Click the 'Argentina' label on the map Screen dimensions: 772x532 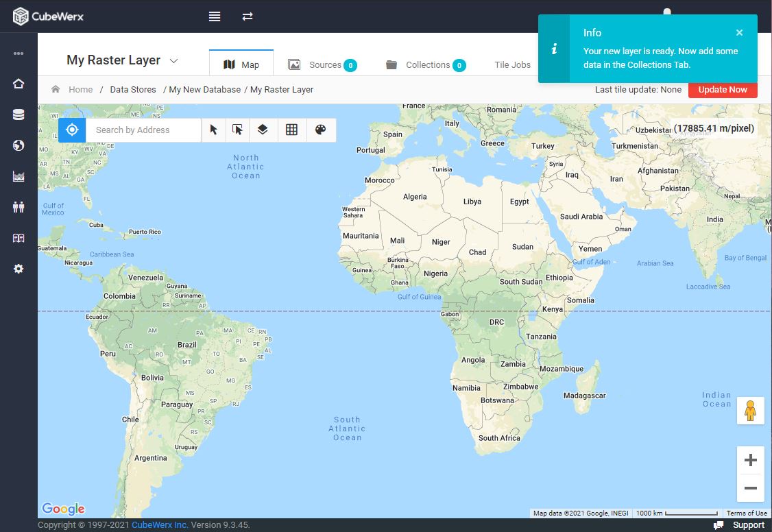click(x=151, y=458)
